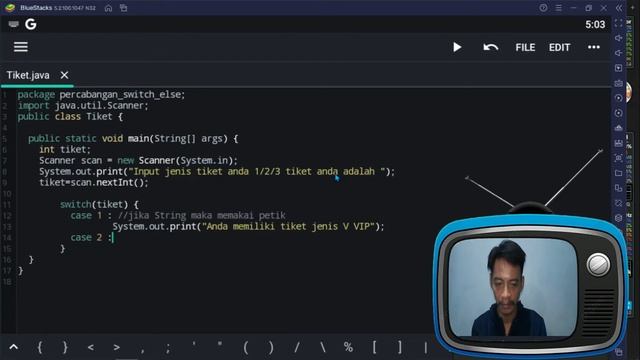Click the string "Anda memiliki tiket jenis V VIP"

[x=289, y=227]
